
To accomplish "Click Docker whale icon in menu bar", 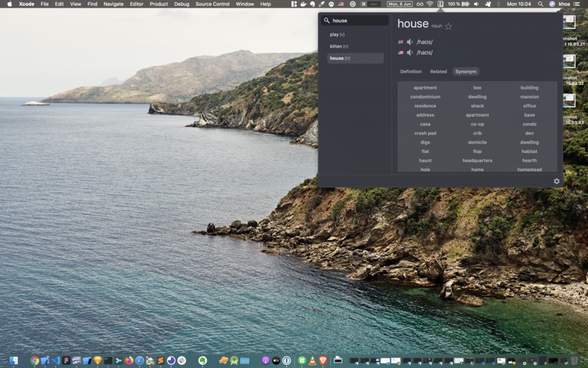I will point(304,4).
